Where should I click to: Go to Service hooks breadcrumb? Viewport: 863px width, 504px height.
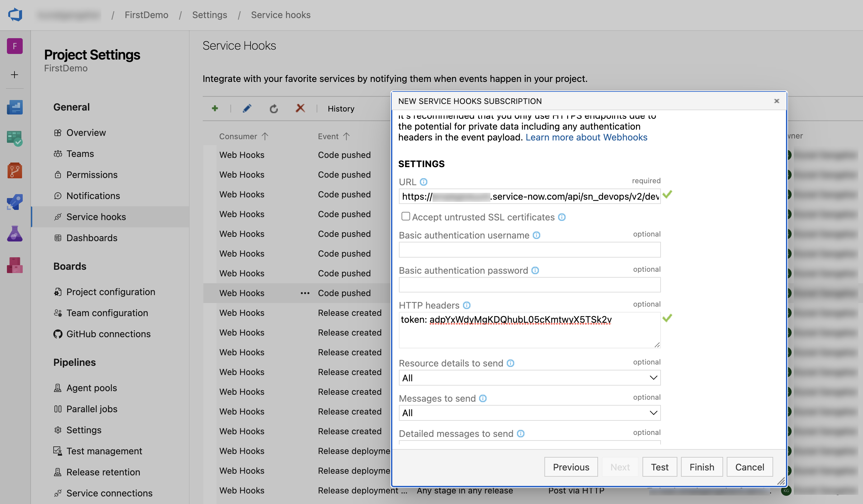[x=280, y=15]
